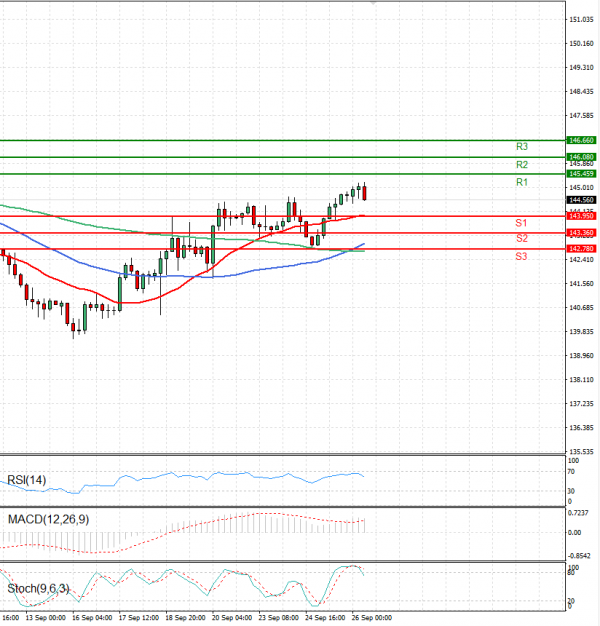Click the 16 Sep 04:00 time label
The width and height of the screenshot is (600, 626).
tap(92, 618)
